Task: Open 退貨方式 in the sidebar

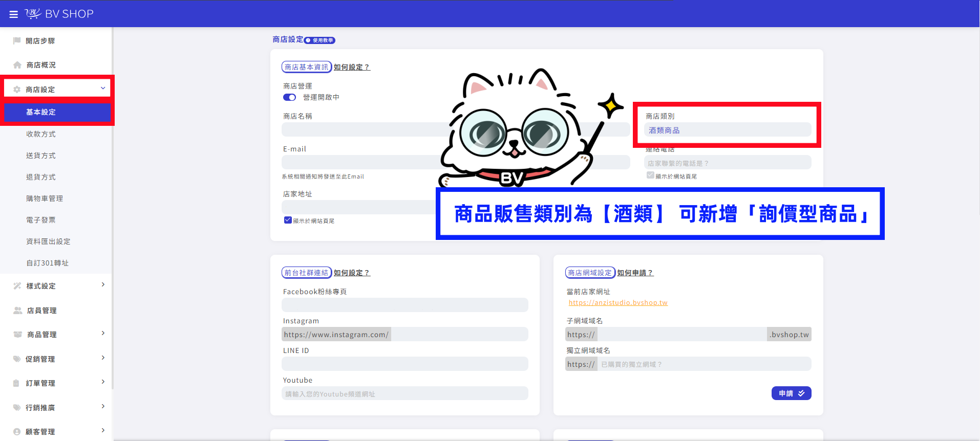Action: coord(41,177)
